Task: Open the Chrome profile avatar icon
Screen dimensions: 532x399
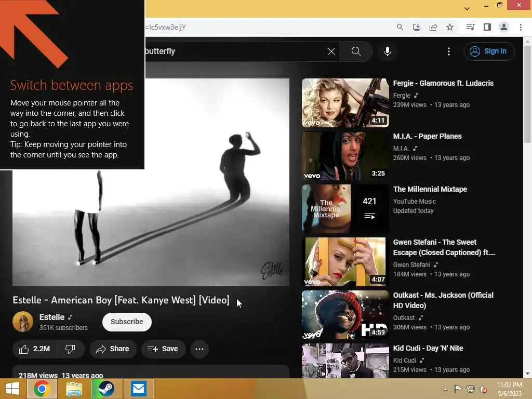Action: coord(504,27)
